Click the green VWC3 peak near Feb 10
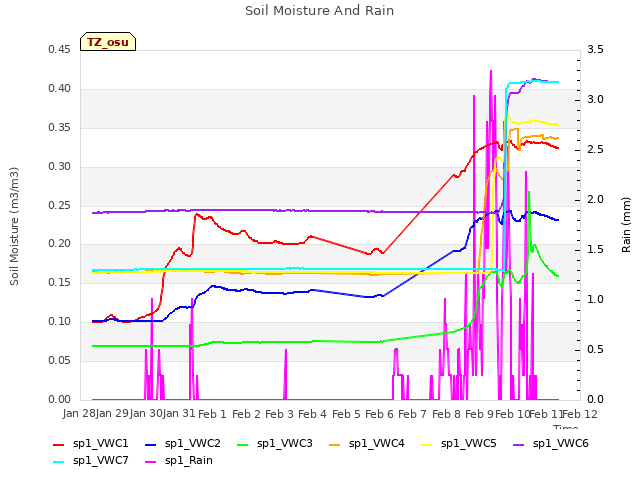This screenshot has height=480, width=640. tap(529, 192)
